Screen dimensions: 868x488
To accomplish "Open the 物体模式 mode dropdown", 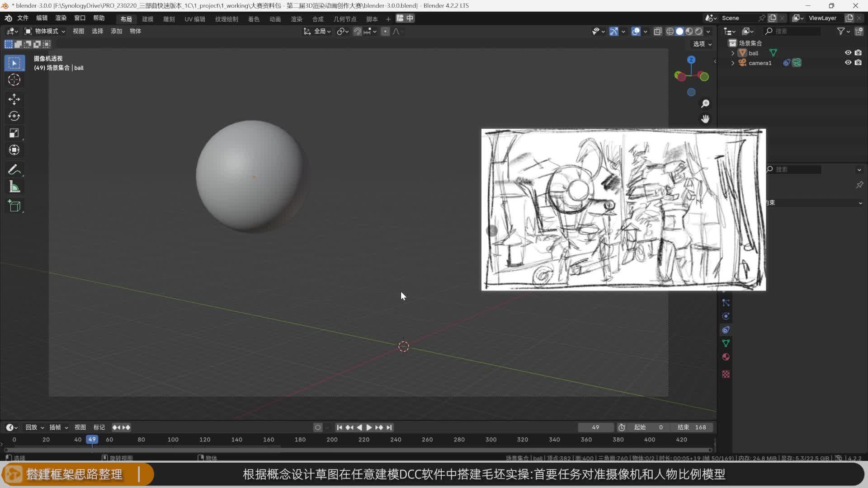I will click(44, 31).
